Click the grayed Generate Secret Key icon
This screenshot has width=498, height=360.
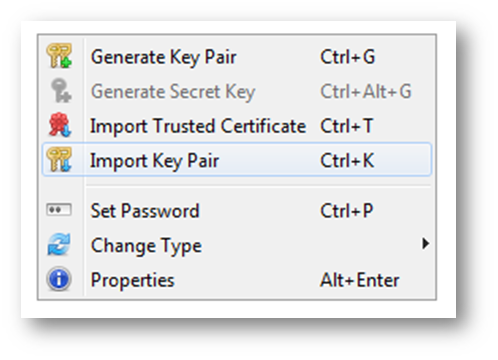60,90
